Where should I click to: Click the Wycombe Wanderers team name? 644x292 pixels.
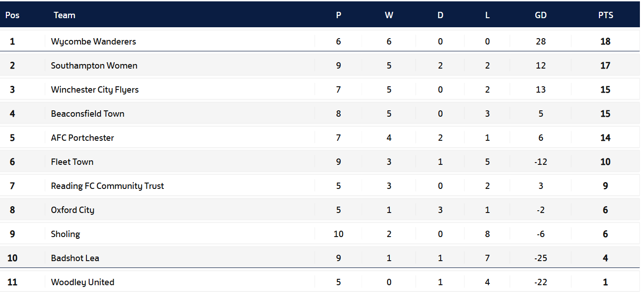[93, 41]
